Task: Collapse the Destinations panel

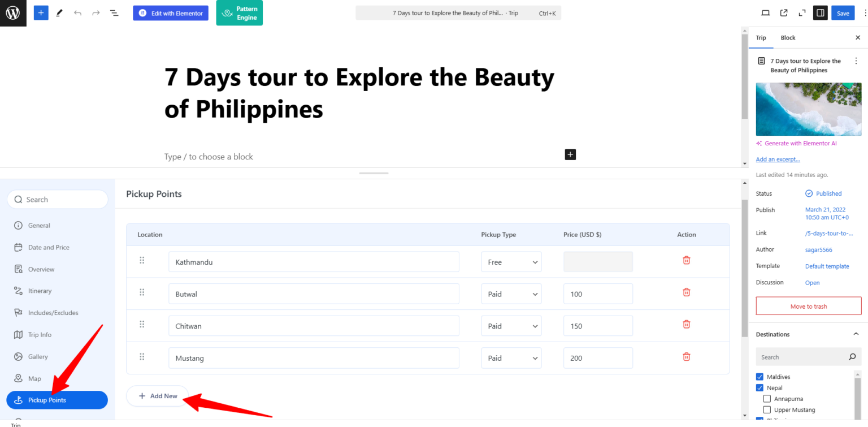Action: point(856,334)
